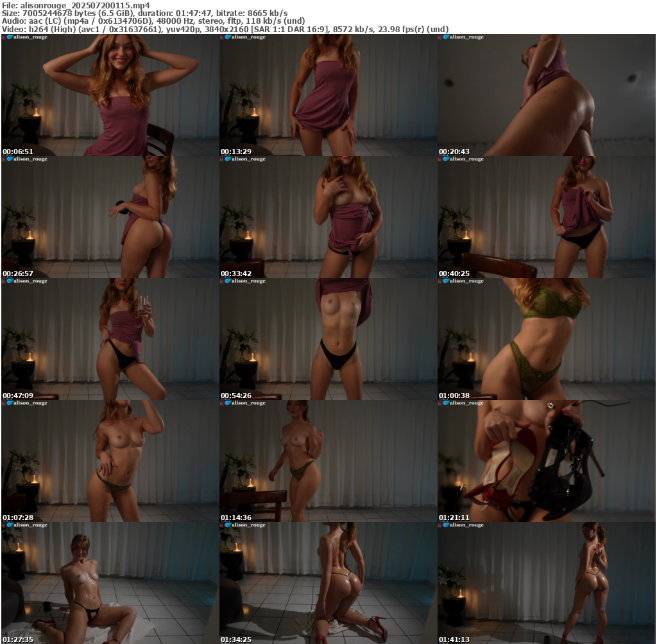Screen dimensions: 657x644
Task: Pick the frame timestamped 01:34:25
Action: click(x=328, y=583)
